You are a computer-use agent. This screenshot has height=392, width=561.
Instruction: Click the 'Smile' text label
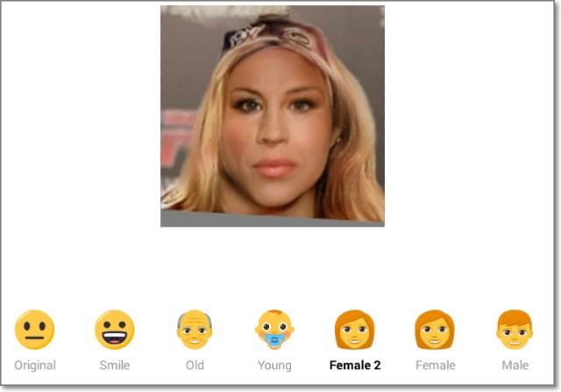pos(115,365)
